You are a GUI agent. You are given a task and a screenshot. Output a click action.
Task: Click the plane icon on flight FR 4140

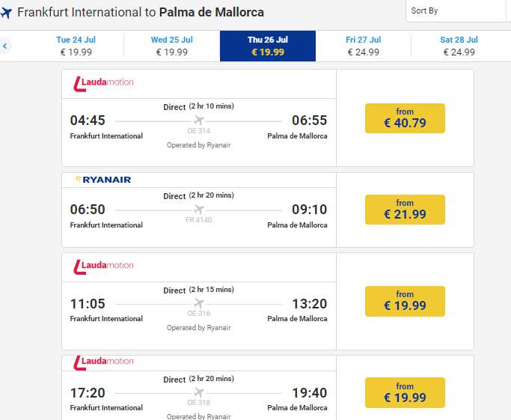(198, 210)
